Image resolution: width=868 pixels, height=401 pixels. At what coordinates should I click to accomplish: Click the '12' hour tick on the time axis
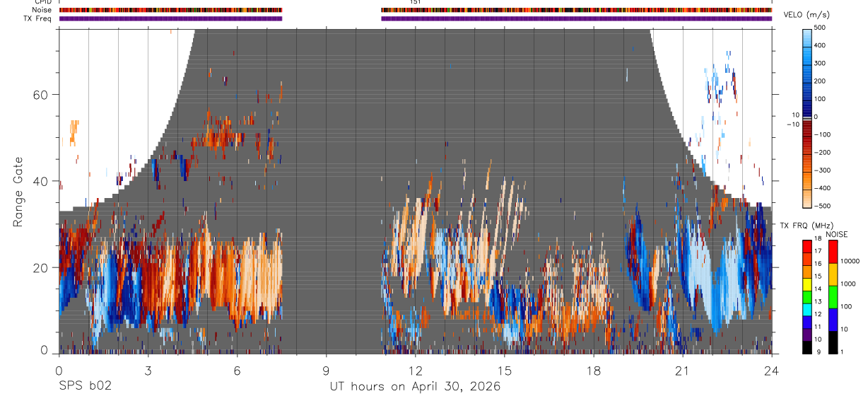point(415,370)
